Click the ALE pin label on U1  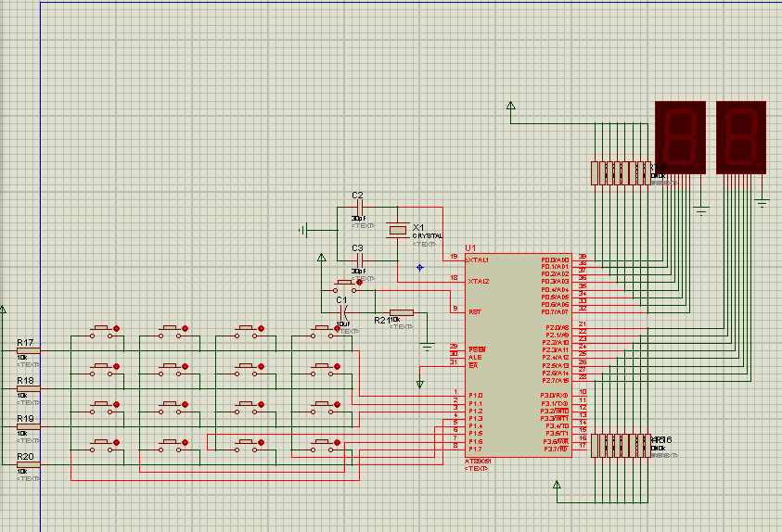click(475, 358)
